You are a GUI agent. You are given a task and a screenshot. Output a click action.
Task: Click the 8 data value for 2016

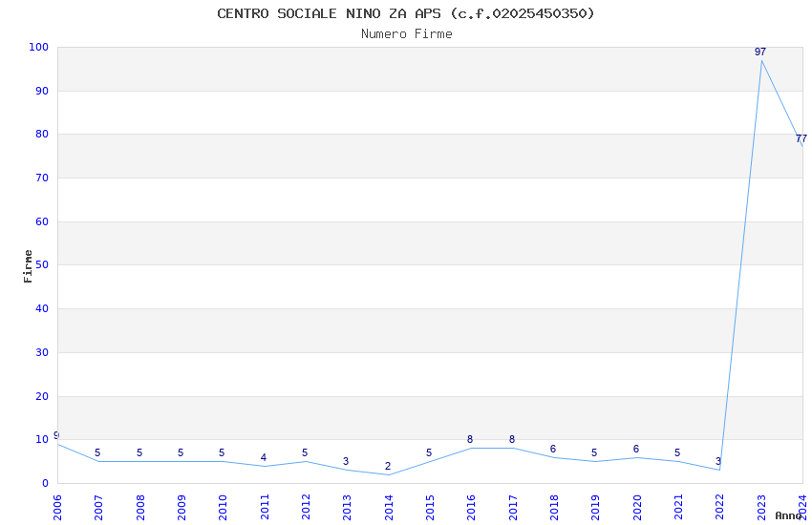(x=470, y=440)
